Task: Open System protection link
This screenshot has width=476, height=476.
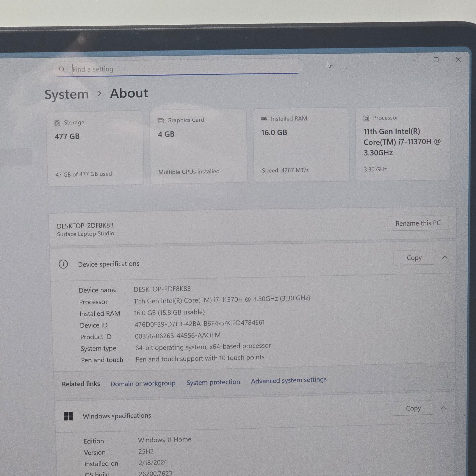Action: click(x=213, y=382)
